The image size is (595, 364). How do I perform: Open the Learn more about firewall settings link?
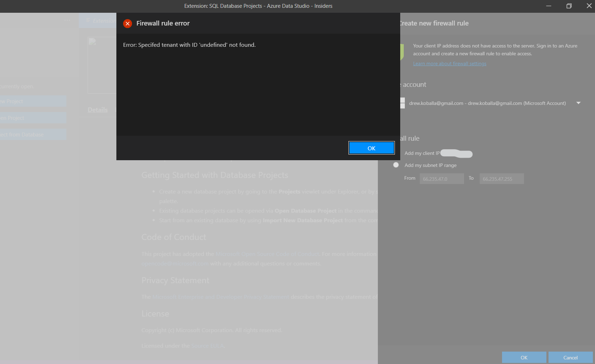(450, 63)
